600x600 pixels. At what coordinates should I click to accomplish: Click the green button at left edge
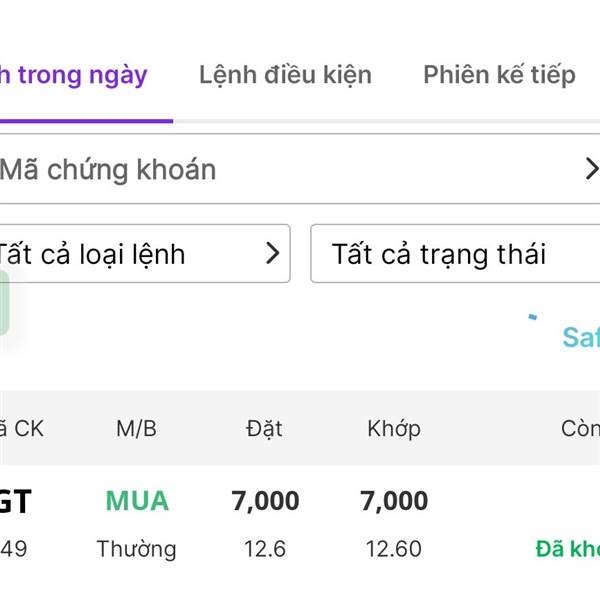pyautogui.click(x=4, y=302)
